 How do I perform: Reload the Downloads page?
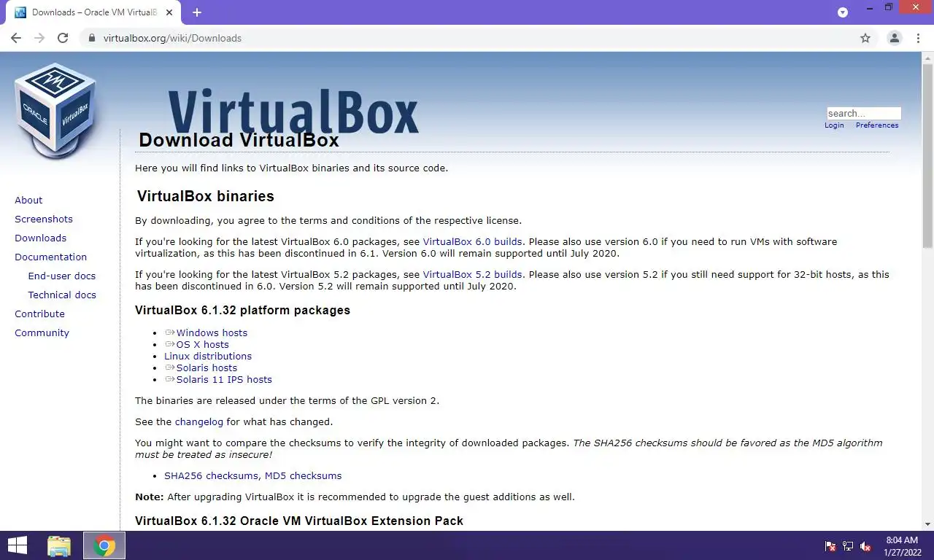(63, 38)
